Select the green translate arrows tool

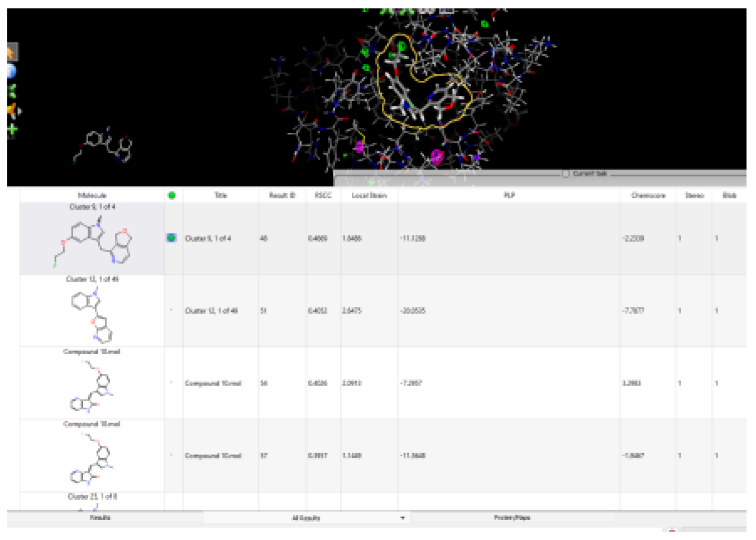(12, 90)
